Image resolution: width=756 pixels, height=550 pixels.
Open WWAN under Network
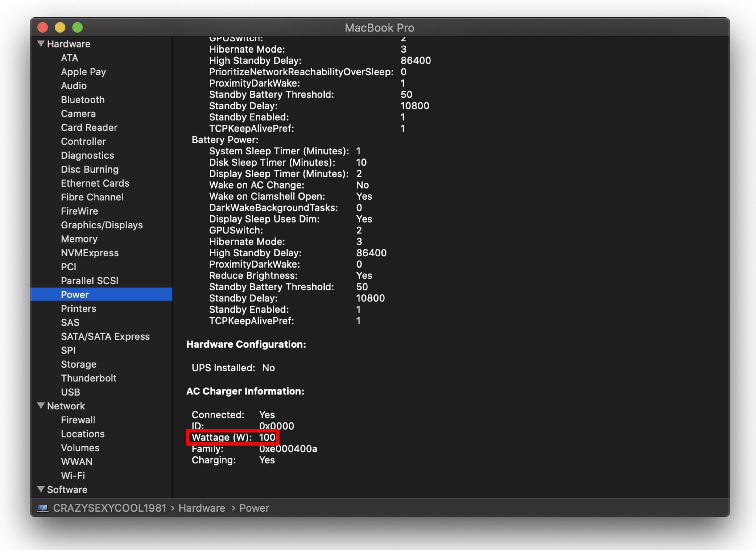point(77,462)
